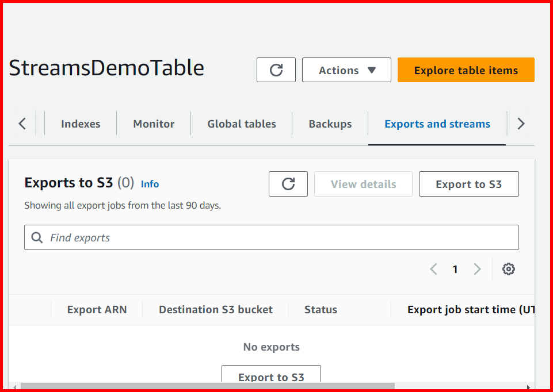Viewport: 553px width, 392px height.
Task: Refresh the Exports to S3 list
Action: coord(288,184)
